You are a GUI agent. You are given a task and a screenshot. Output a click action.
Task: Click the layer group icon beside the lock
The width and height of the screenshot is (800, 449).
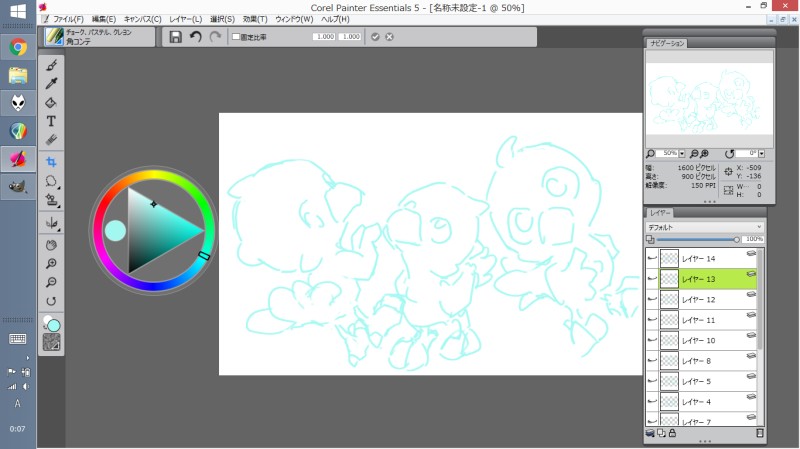(x=661, y=433)
